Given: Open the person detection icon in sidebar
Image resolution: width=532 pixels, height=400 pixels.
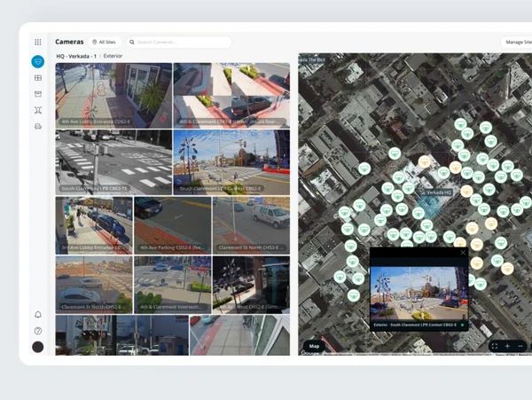Looking at the screenshot, I should click(37, 110).
